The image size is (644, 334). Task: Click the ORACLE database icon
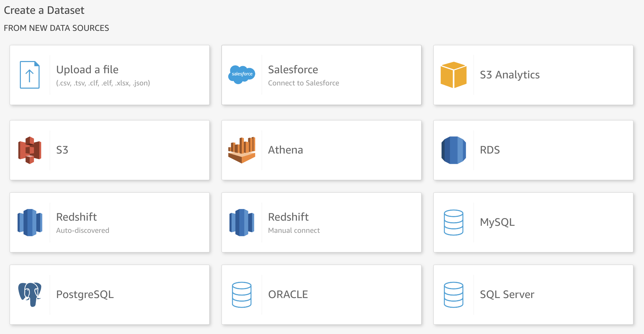coord(242,294)
